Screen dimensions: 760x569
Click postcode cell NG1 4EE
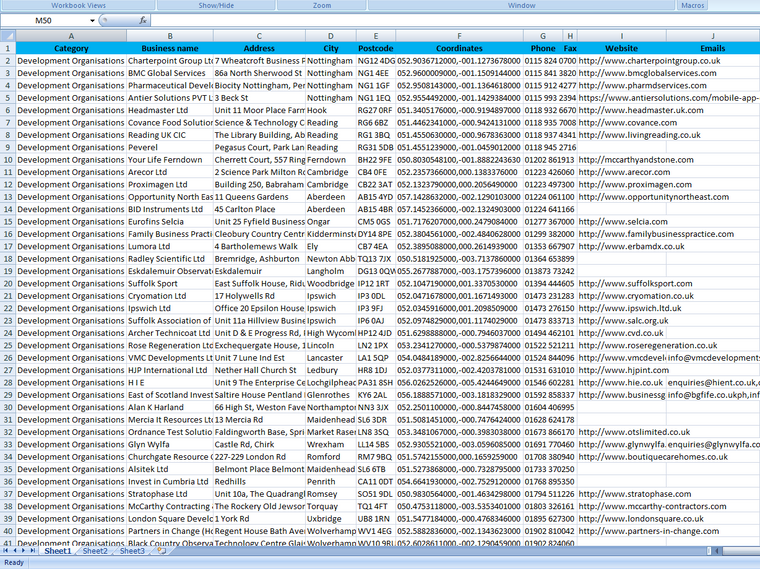376,73
